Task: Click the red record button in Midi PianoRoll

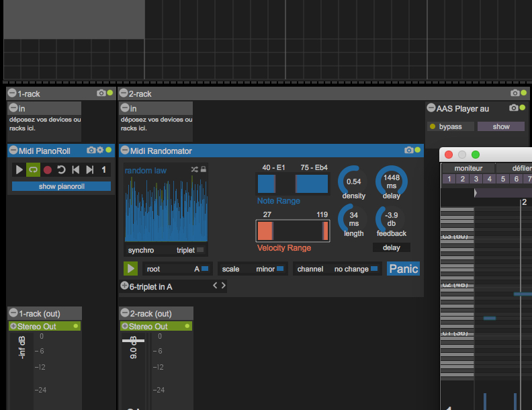Action: (48, 170)
